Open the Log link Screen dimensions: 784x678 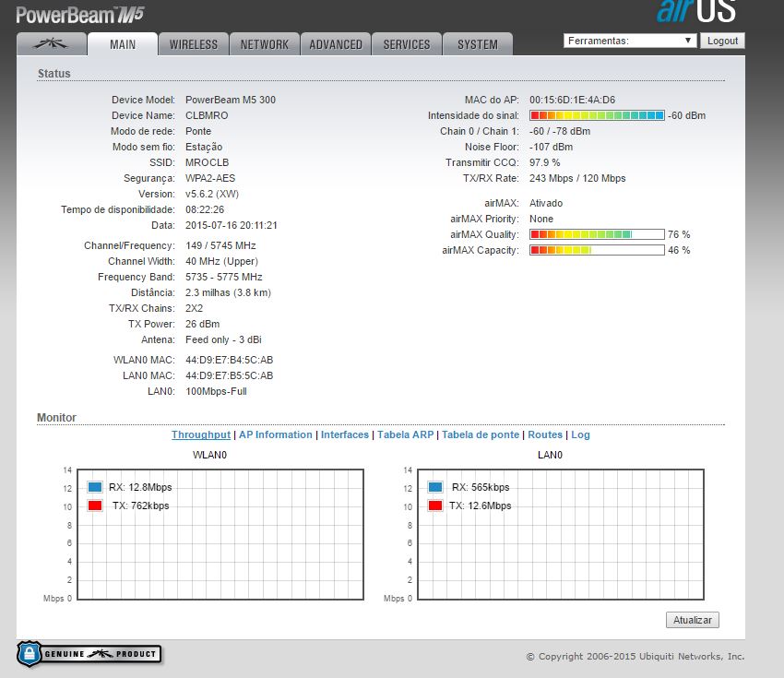coord(580,434)
